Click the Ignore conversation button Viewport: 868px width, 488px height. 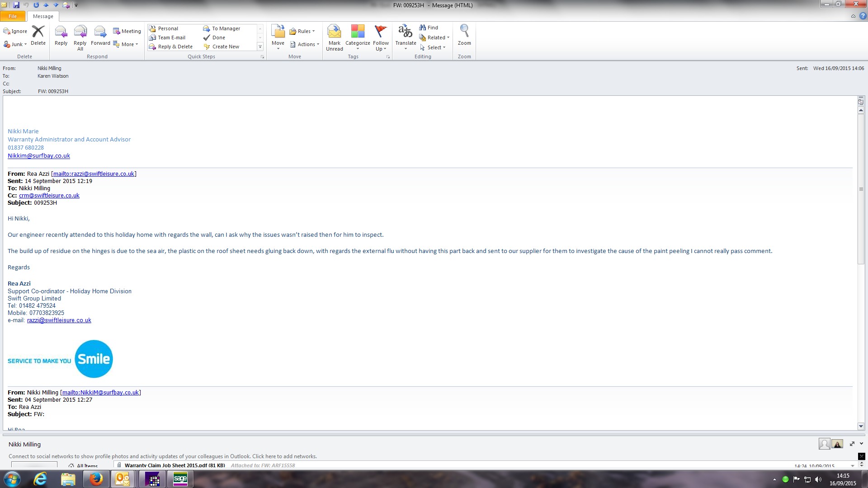tap(15, 31)
